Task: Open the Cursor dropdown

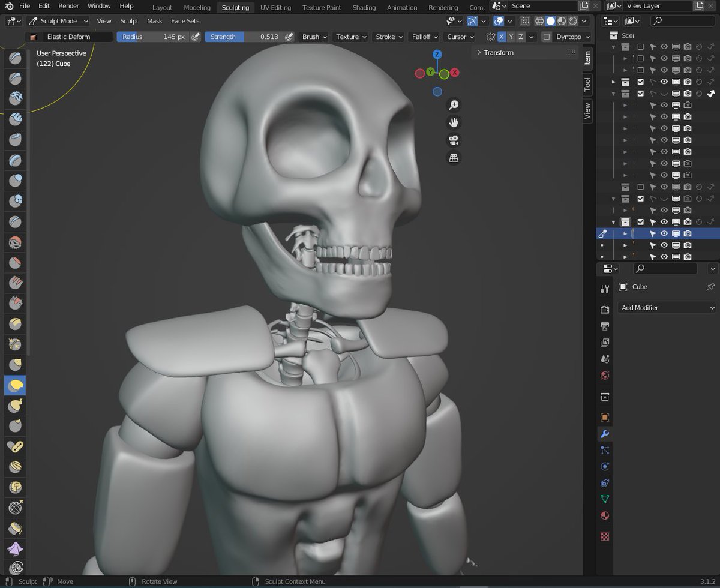Action: [x=460, y=37]
